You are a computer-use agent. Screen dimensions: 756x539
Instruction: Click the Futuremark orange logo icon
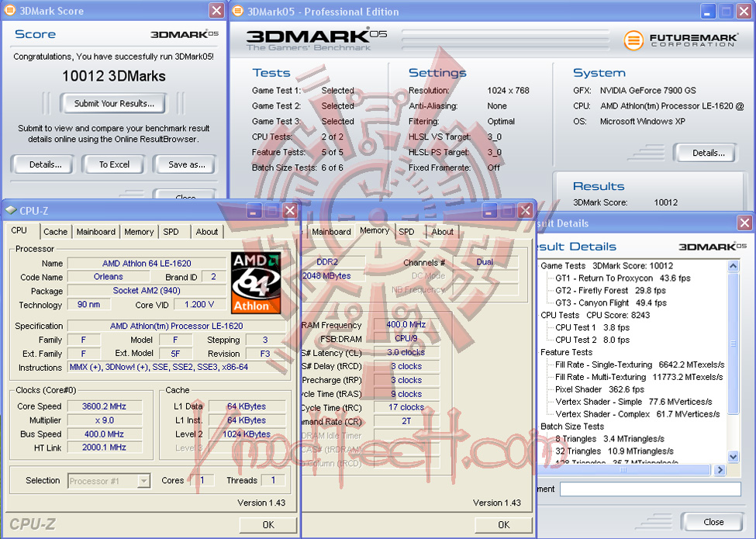tap(633, 40)
